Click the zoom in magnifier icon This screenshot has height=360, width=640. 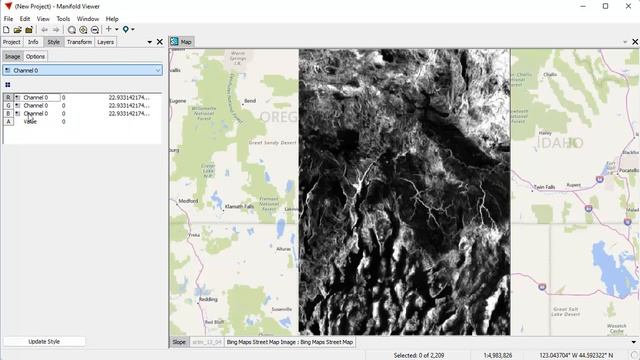[x=83, y=30]
